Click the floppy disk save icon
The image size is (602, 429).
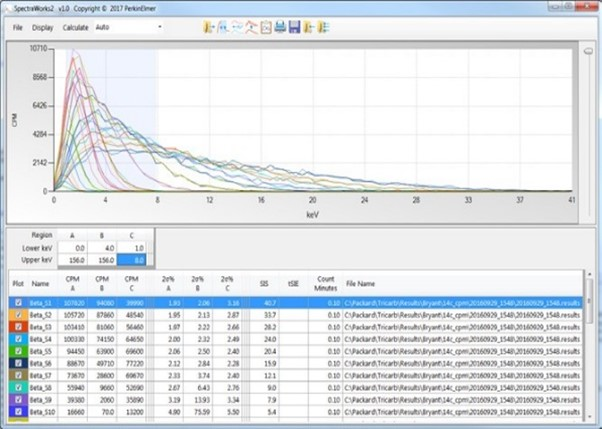coord(295,27)
